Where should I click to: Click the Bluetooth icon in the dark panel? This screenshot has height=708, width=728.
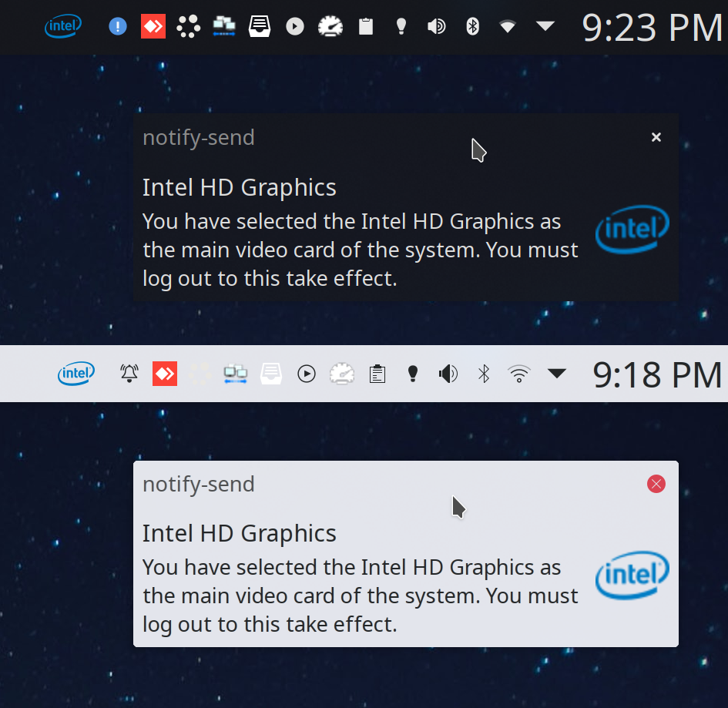[473, 26]
